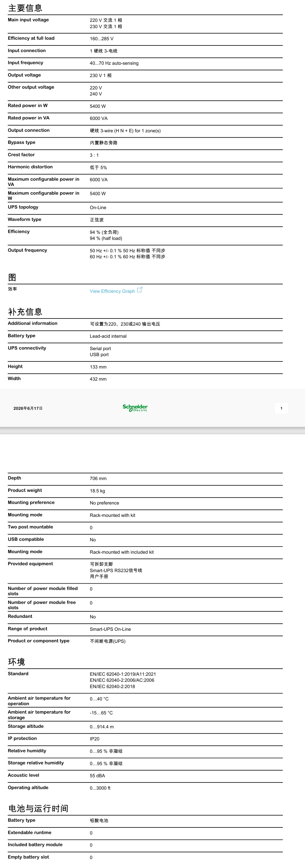
Task: Select the Empty battery slot label
Action: tap(29, 857)
